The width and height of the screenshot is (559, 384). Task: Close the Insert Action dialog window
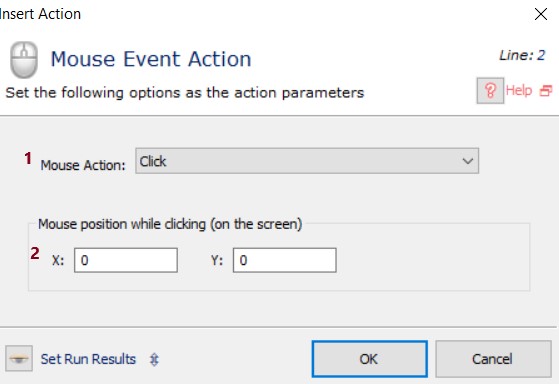541,14
